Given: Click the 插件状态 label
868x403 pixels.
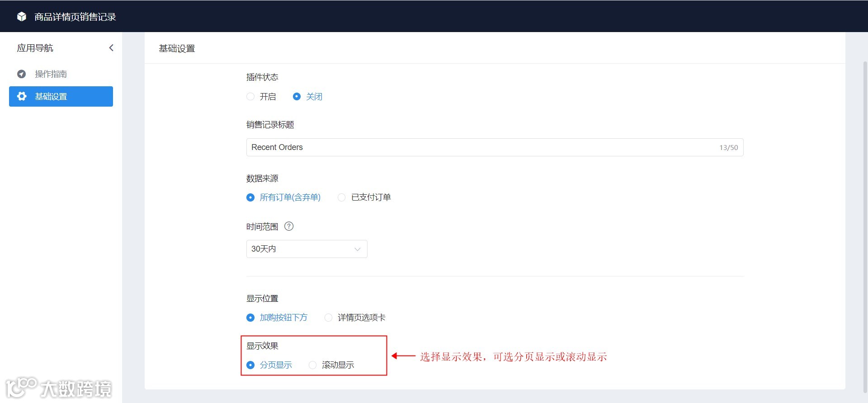Looking at the screenshot, I should [262, 77].
